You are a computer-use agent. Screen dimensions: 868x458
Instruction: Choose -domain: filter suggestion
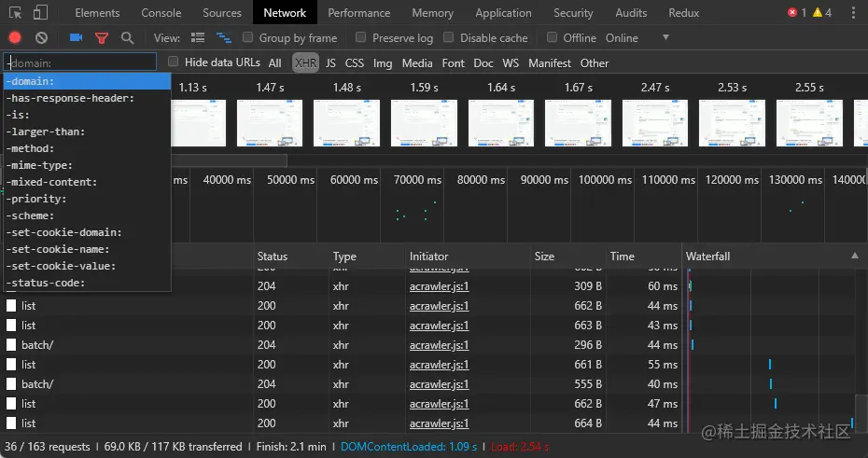[87, 81]
